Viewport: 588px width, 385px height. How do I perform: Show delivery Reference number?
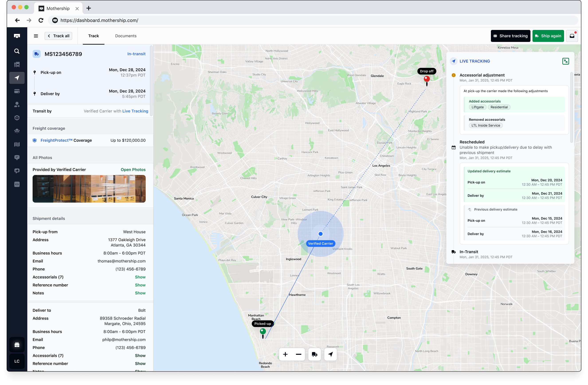pos(140,363)
